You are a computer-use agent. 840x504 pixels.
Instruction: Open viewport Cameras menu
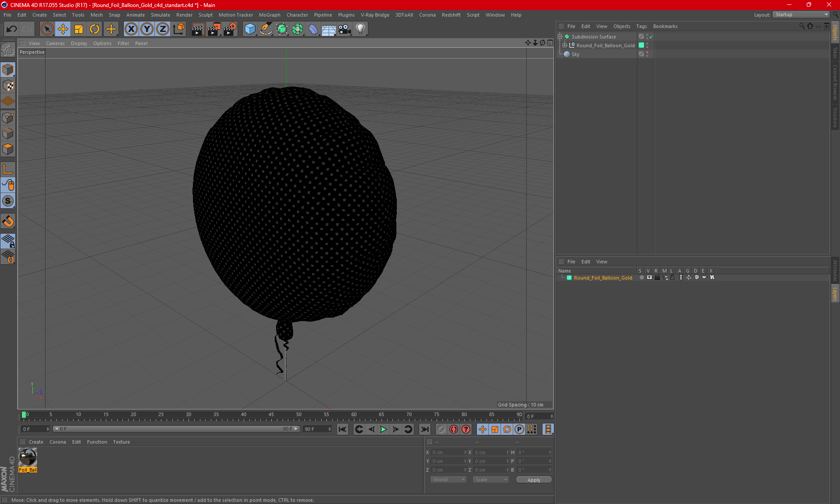(55, 43)
